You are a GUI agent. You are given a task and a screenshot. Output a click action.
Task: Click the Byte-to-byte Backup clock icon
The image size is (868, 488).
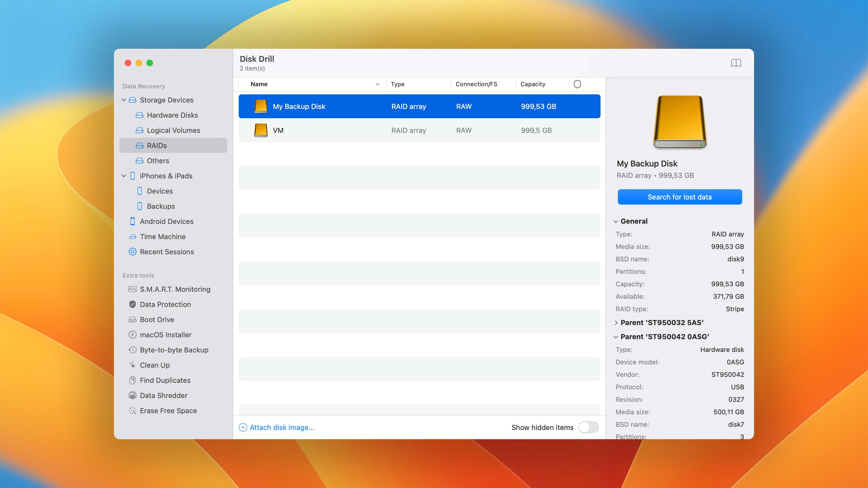[x=132, y=350]
